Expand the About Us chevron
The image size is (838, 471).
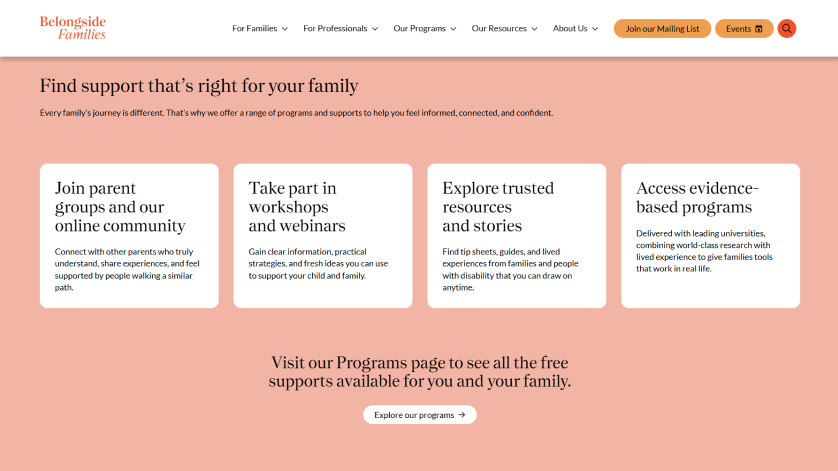595,29
